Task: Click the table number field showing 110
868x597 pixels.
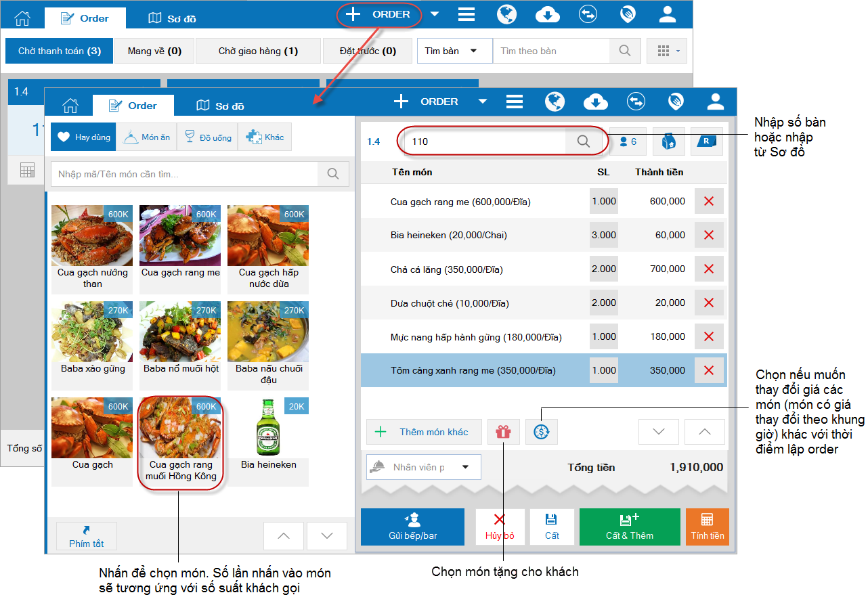Action: click(485, 141)
